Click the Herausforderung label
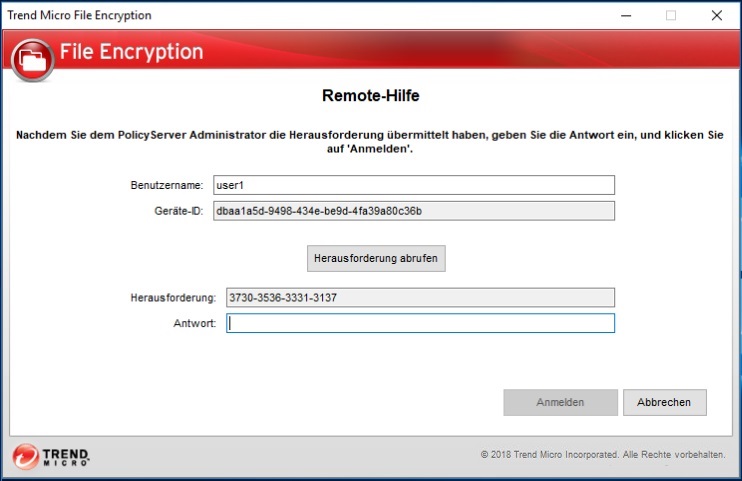Viewport: 742px width, 481px height. [173, 298]
